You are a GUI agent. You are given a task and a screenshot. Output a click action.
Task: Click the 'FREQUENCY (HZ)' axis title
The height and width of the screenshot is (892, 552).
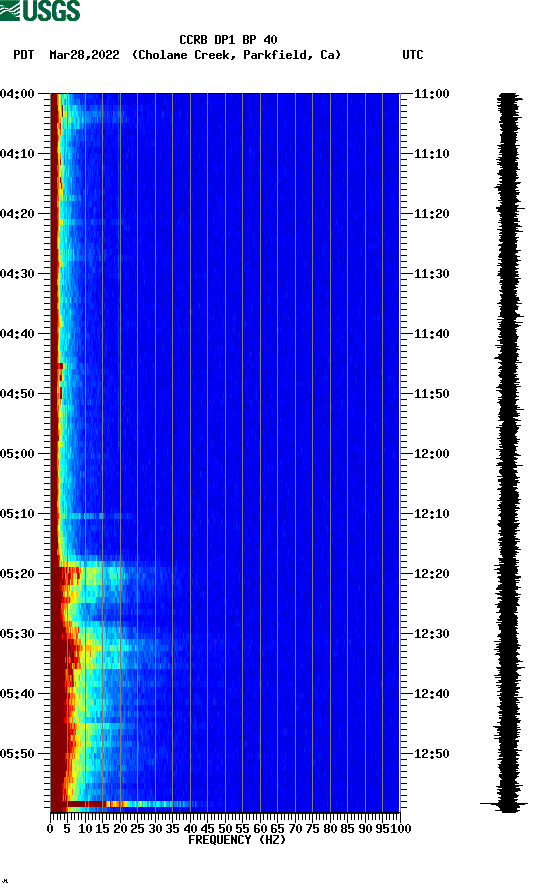[237, 840]
